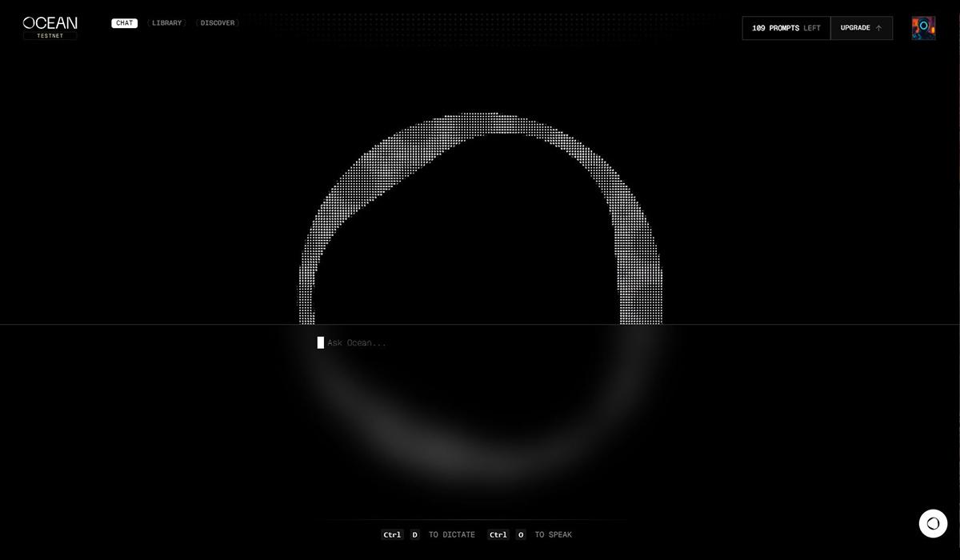Click the white block cursor in prompt
Screen dimensions: 960x560
[321, 342]
